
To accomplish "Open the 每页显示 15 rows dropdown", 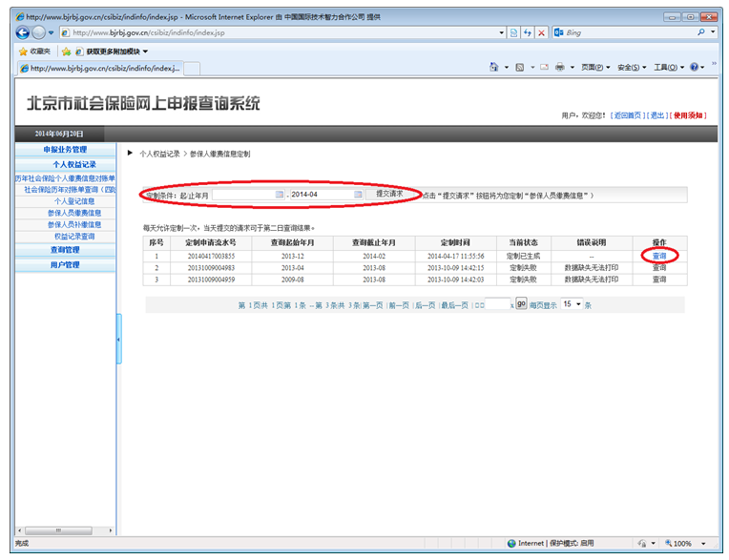I will tap(572, 304).
